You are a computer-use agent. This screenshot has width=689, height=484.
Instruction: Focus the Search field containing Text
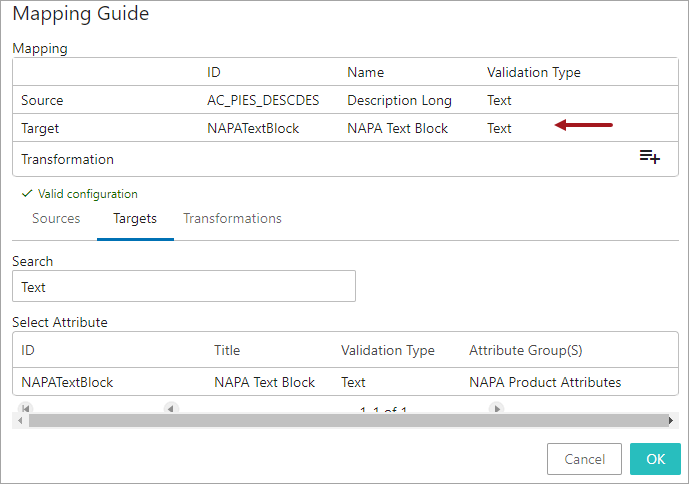pyautogui.click(x=184, y=286)
